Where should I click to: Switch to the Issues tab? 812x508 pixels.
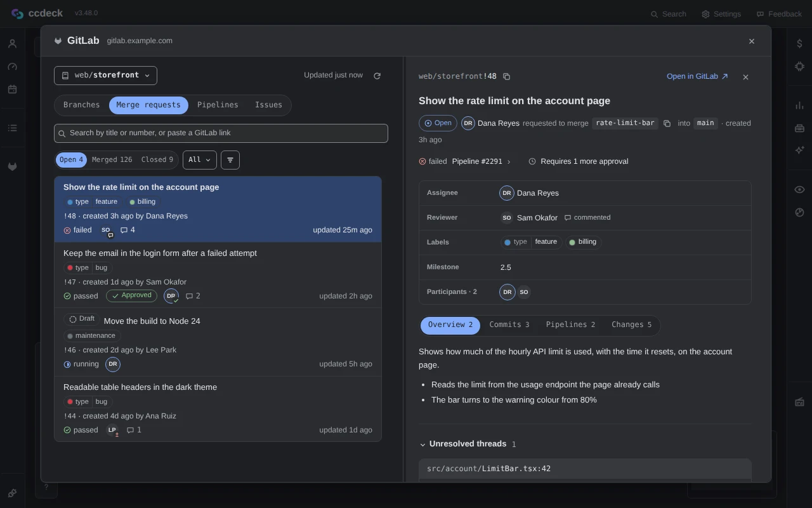[268, 105]
